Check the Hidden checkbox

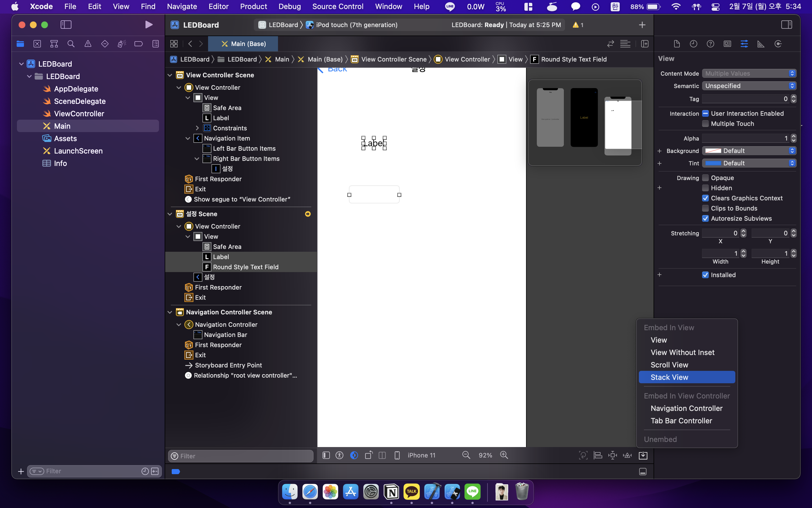tap(705, 188)
